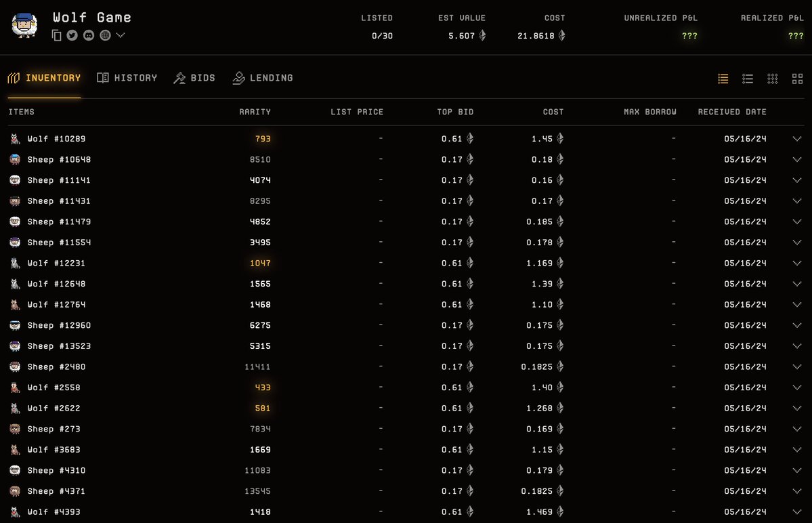This screenshot has height=523, width=812.
Task: Reveal the Unrealized P&L value
Action: pos(689,36)
